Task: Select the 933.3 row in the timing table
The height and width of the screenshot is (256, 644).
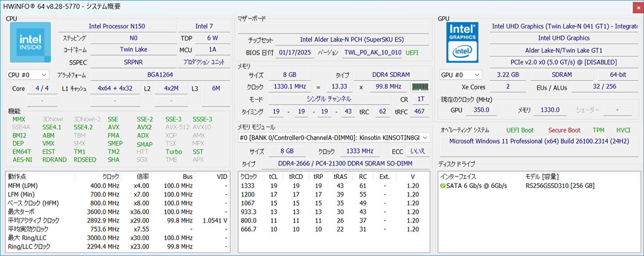Action: [334, 212]
